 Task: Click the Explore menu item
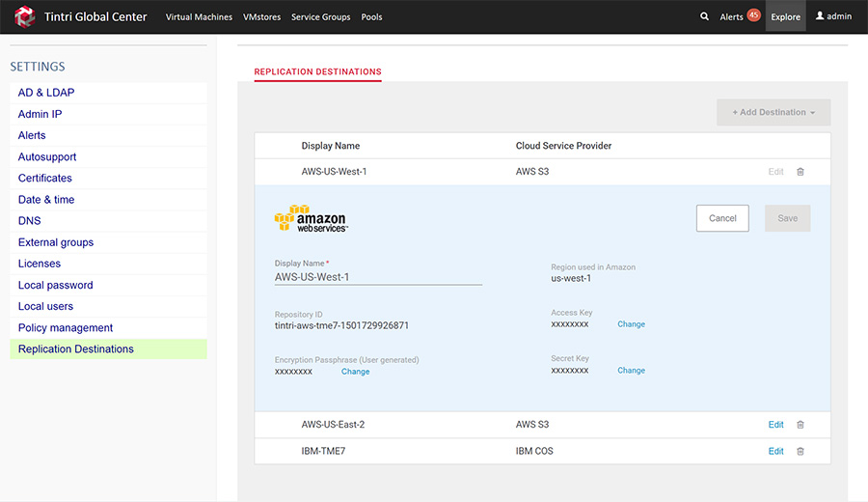[785, 16]
